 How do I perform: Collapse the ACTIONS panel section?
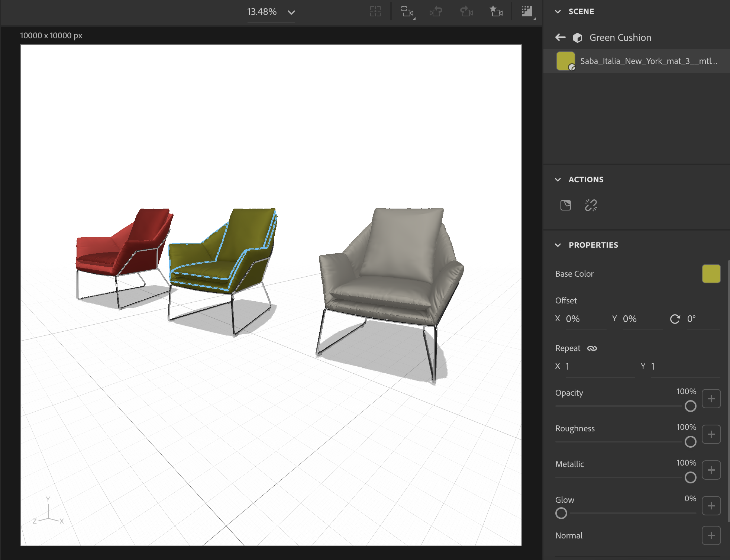pos(558,180)
